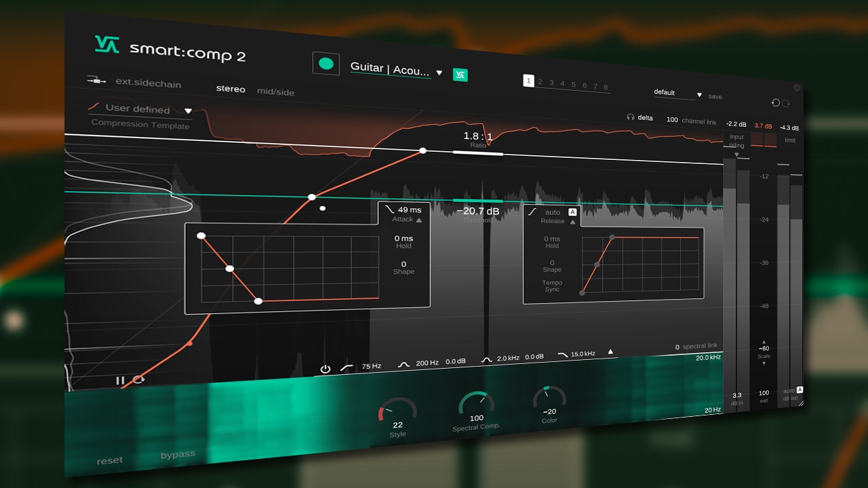Click the sonible logo beside the profile name
The width and height of the screenshot is (868, 488).
460,75
